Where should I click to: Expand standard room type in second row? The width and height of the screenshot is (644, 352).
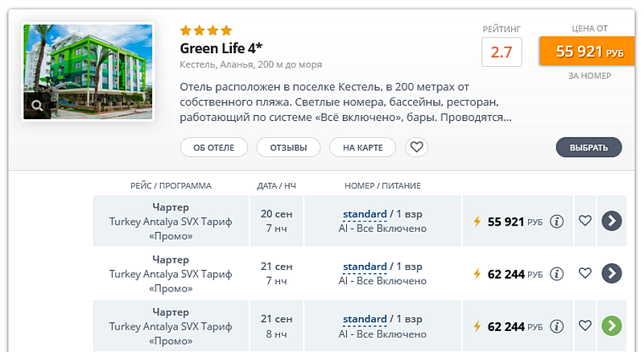pos(365,267)
